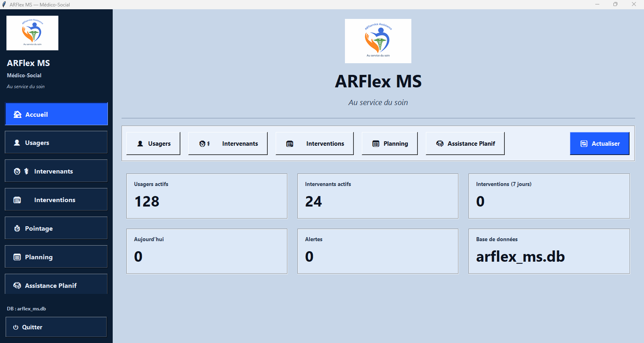Screen dimensions: 644x343
Task: Click the person icon on toolbar Usagers
Action: 140,144
